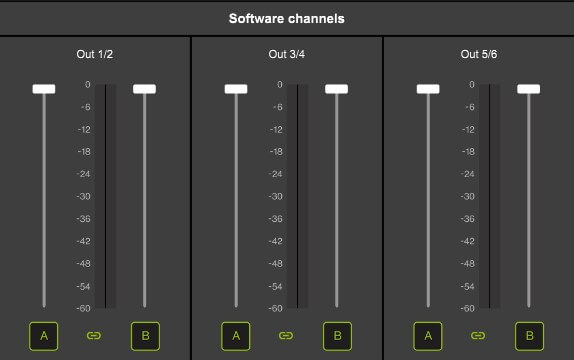Image resolution: width=574 pixels, height=360 pixels.
Task: Click the left fader handle of Out 1/2
Action: click(x=44, y=89)
